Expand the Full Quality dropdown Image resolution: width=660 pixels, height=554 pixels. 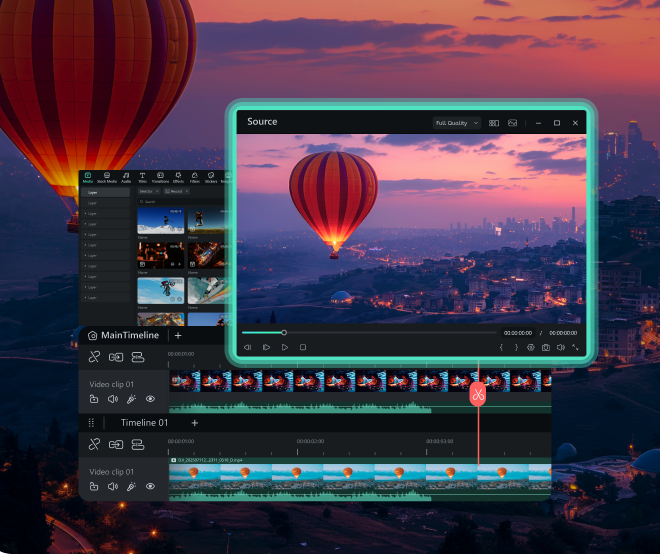click(x=457, y=123)
